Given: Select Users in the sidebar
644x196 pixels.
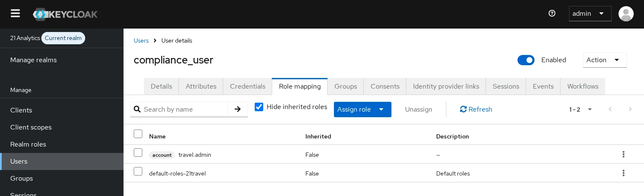Looking at the screenshot, I should (x=62, y=161).
